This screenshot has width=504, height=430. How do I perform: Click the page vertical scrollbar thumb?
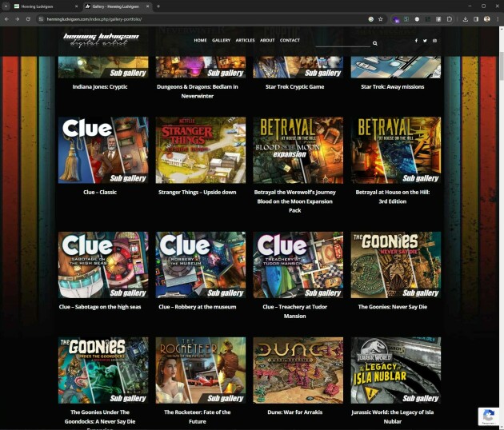pyautogui.click(x=502, y=66)
